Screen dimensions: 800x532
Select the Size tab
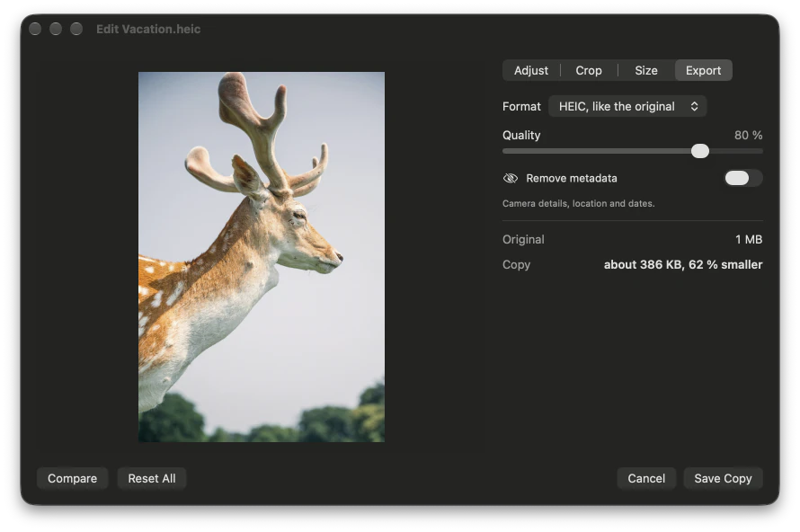646,70
